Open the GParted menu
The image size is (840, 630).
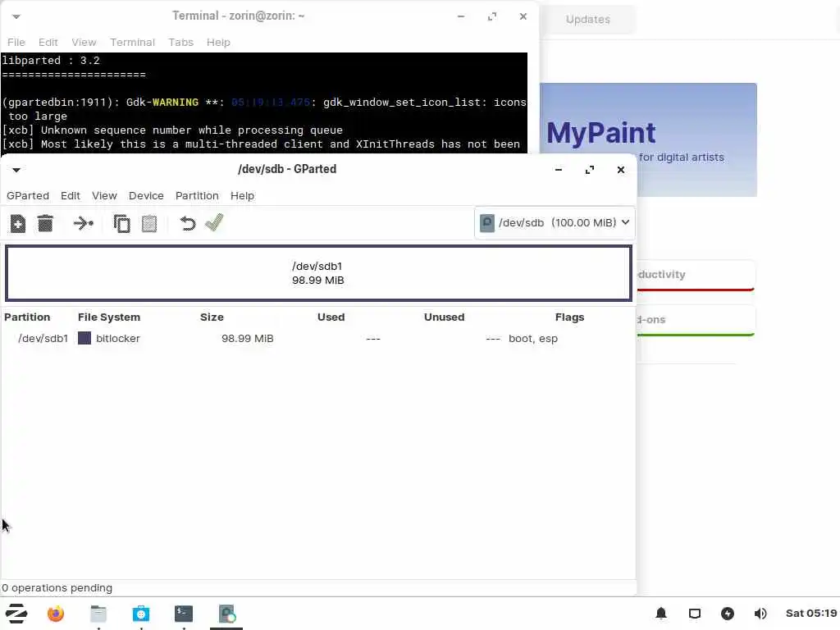[x=28, y=195]
